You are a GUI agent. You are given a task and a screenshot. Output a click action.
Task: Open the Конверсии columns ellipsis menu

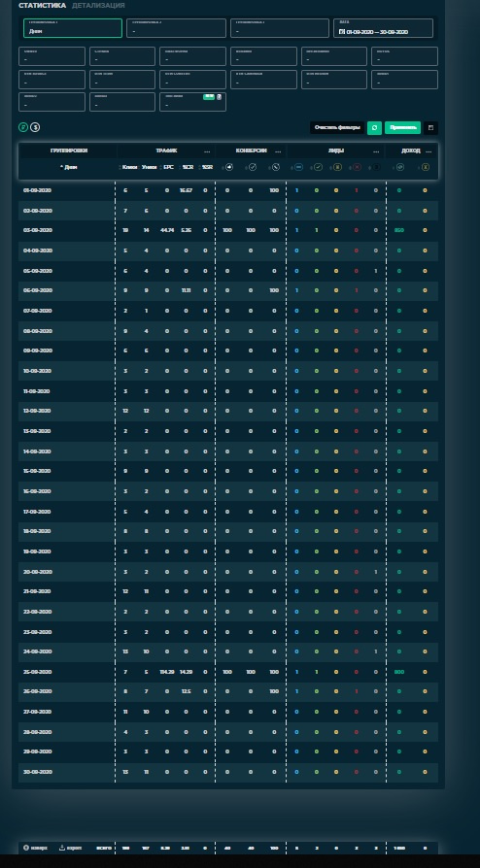click(278, 151)
